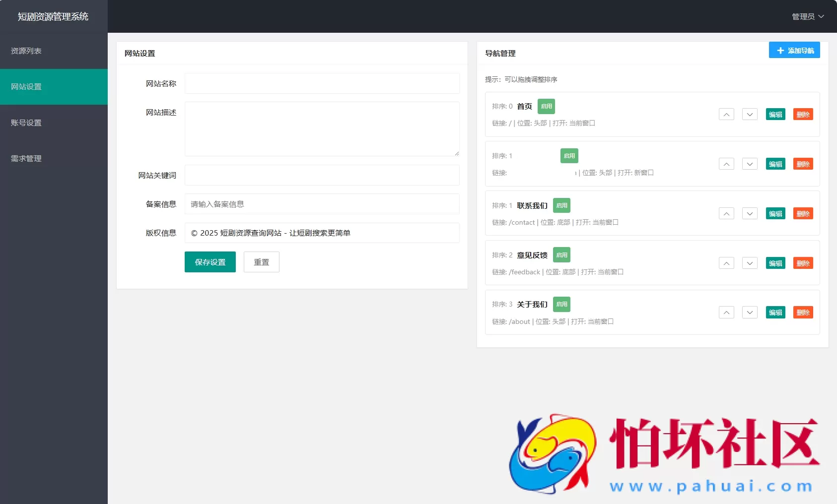
Task: Toggle the 启用 badge on 联系我们
Action: coord(562,205)
